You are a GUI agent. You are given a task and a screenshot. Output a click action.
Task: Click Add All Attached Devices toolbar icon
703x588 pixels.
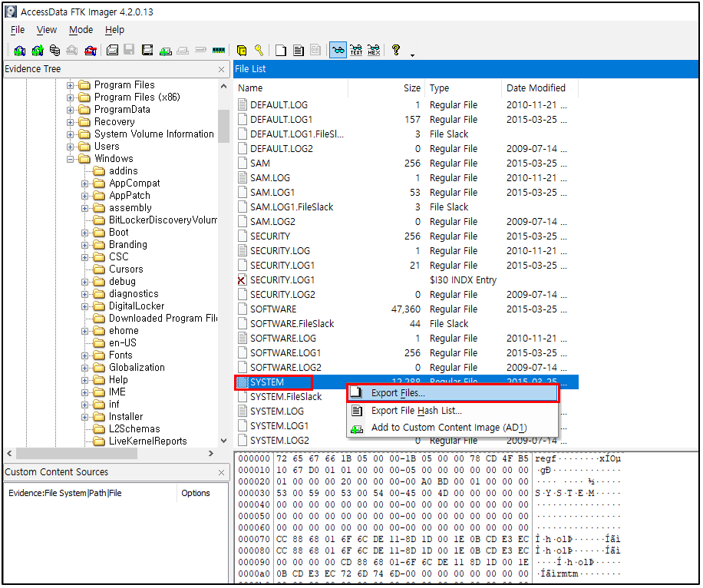pos(37,50)
